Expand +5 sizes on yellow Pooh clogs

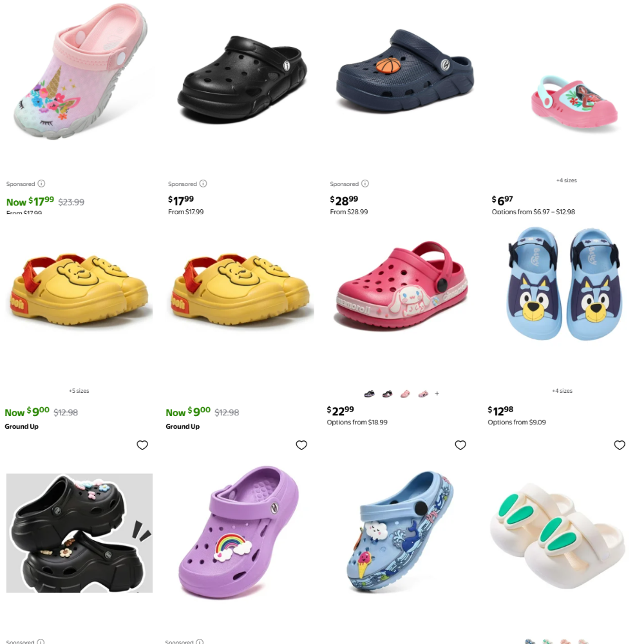79,391
